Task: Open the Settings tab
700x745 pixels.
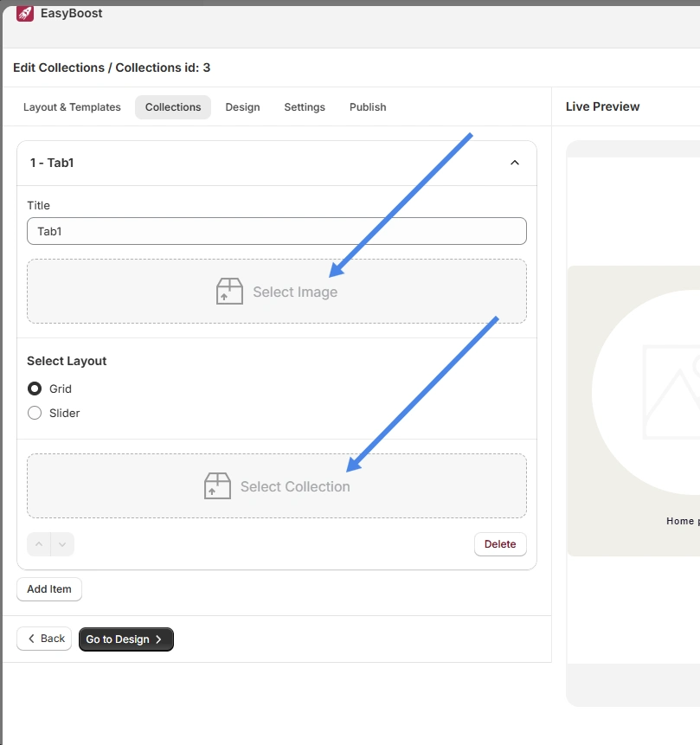Action: [305, 107]
